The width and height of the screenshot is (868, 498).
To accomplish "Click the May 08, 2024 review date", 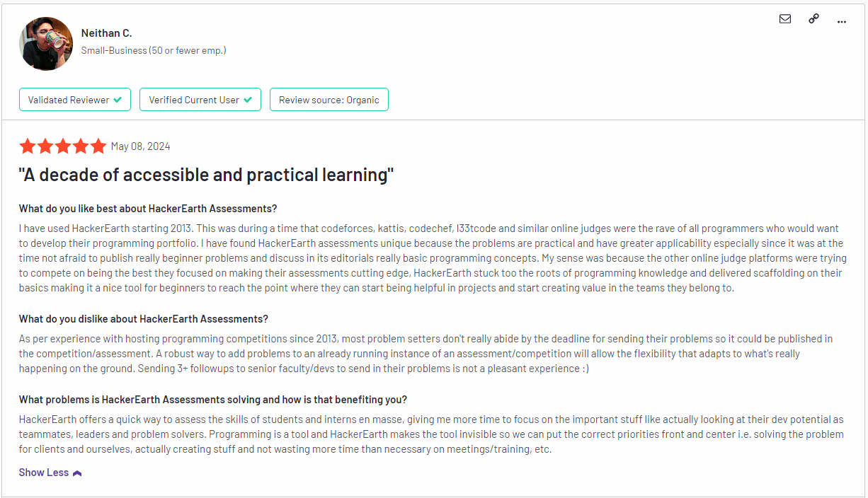I will pos(141,146).
